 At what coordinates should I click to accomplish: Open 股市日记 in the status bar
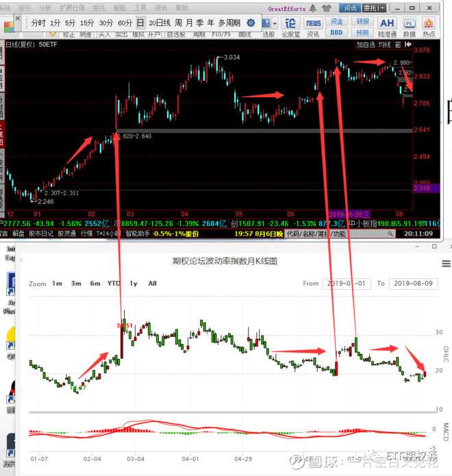41,234
